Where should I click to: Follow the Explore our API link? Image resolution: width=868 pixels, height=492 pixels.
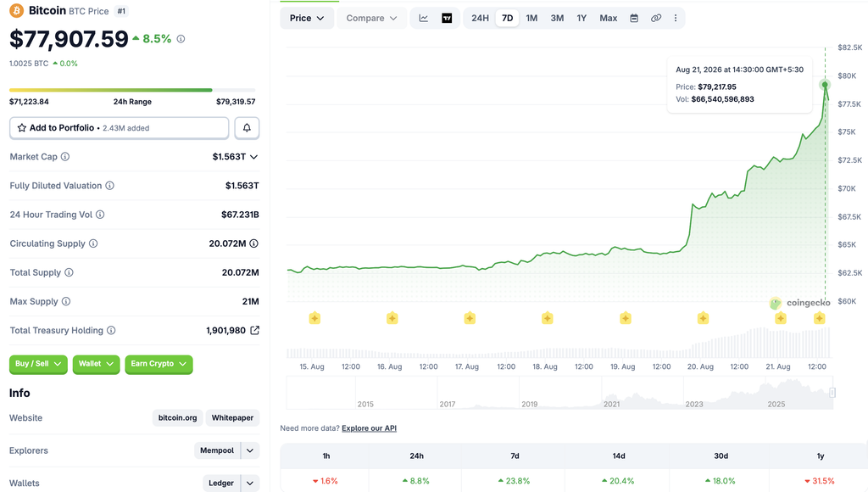tap(369, 428)
